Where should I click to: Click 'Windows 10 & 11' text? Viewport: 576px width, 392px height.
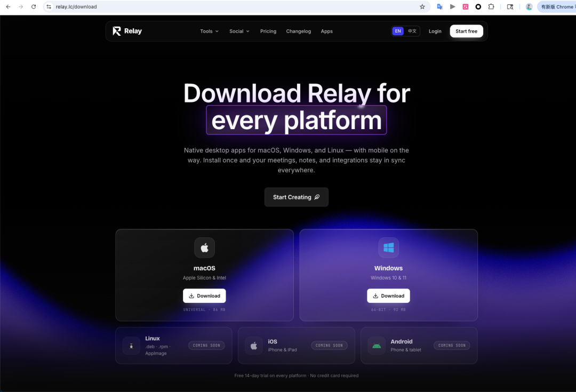point(388,278)
